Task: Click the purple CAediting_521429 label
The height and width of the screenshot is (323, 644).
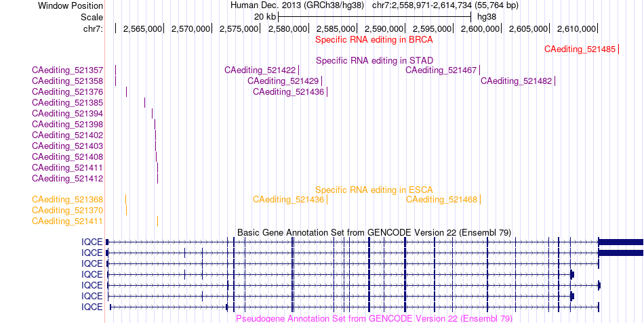Action: (x=283, y=81)
